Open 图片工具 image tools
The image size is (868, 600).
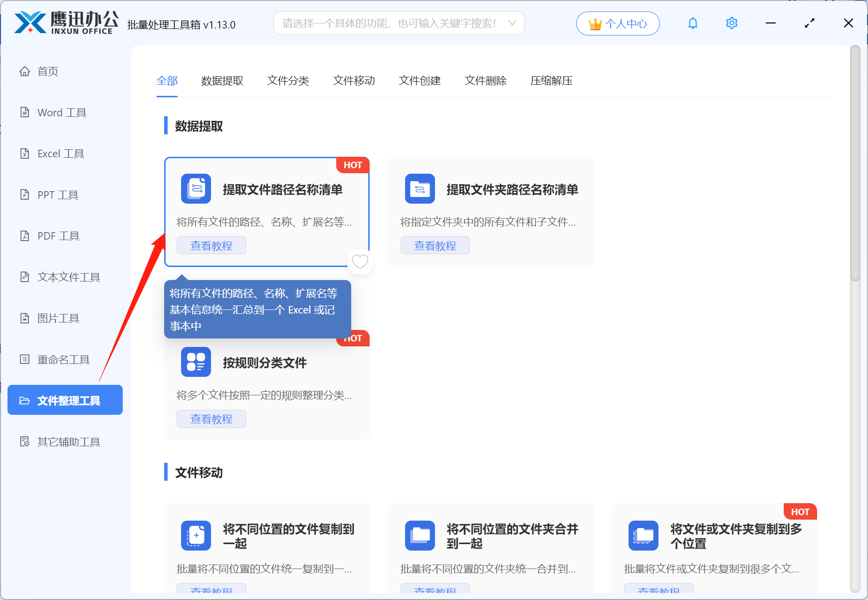pyautogui.click(x=58, y=318)
